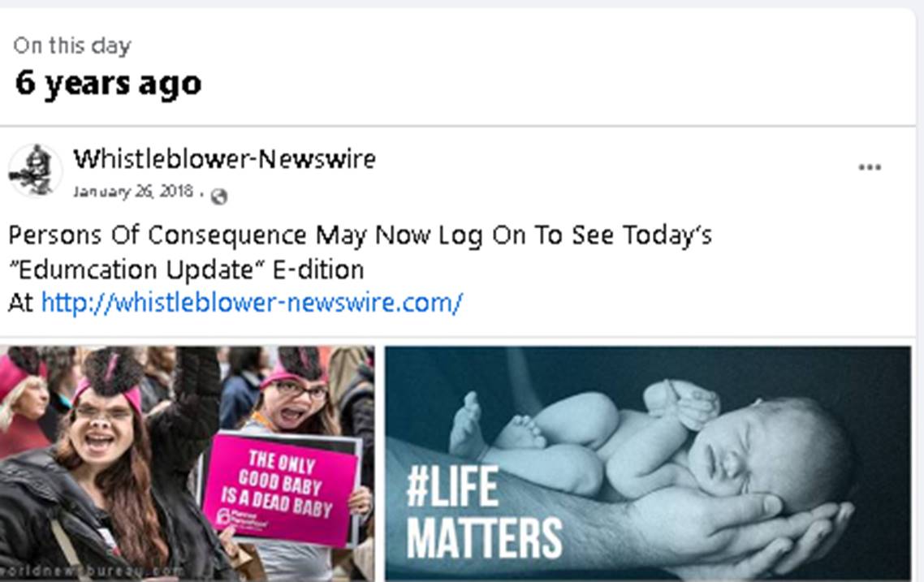924x582 pixels.
Task: Open the #LIFE MATTERS baby image
Action: click(648, 463)
